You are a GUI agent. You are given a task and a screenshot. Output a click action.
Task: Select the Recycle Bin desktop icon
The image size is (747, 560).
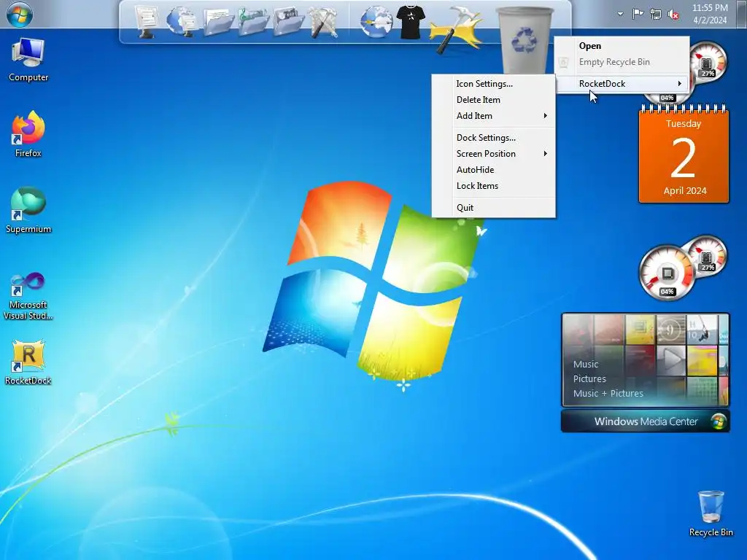coord(711,514)
